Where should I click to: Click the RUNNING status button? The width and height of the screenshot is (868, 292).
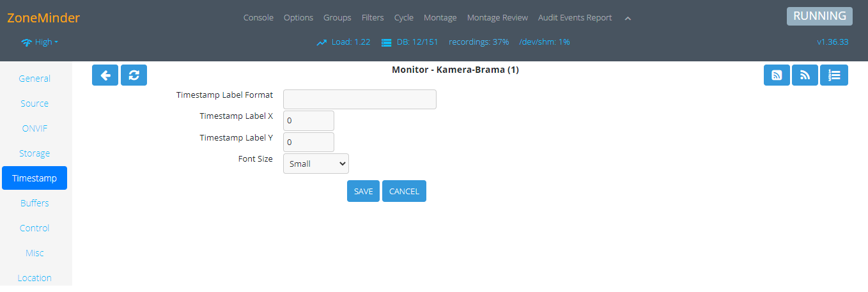pos(819,17)
